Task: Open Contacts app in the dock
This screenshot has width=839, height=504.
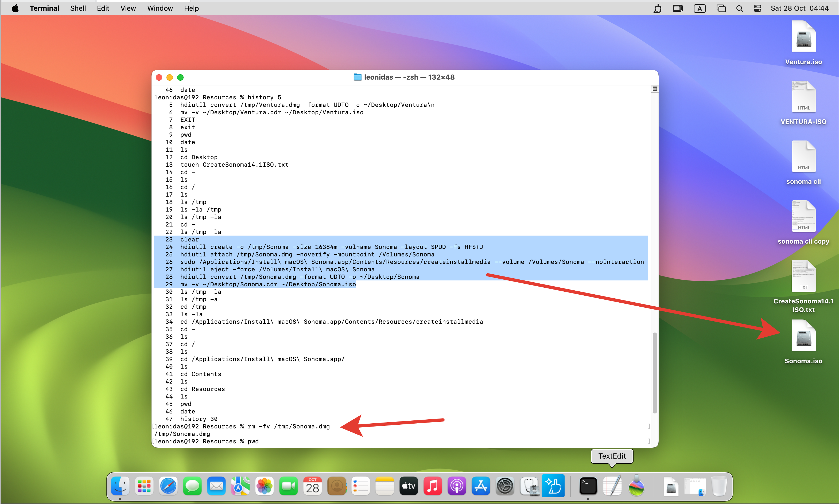Action: click(x=337, y=486)
